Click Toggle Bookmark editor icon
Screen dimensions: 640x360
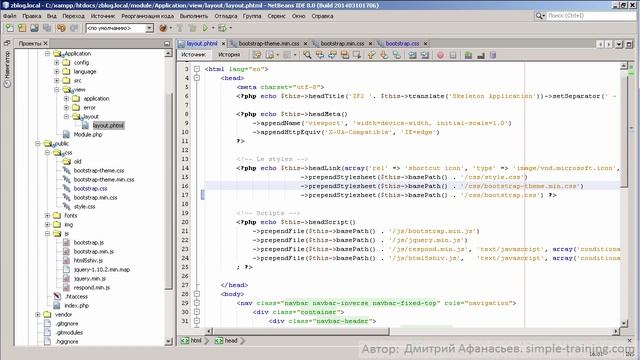tap(397, 55)
